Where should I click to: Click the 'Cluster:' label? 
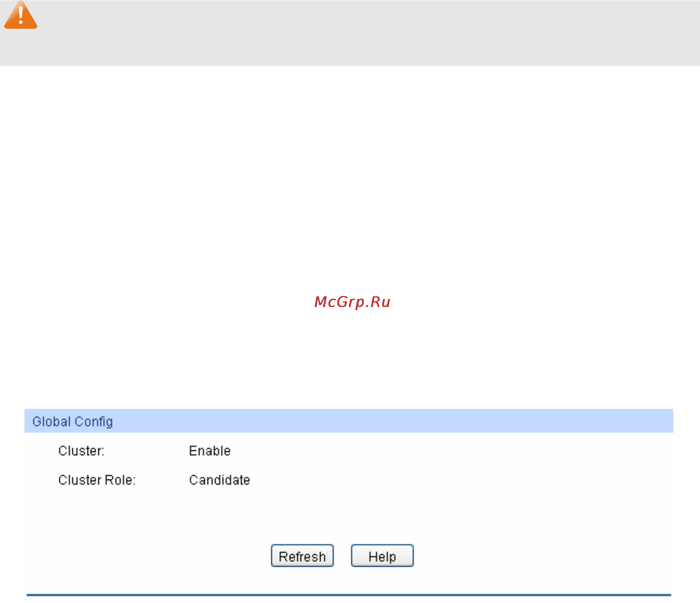81,451
